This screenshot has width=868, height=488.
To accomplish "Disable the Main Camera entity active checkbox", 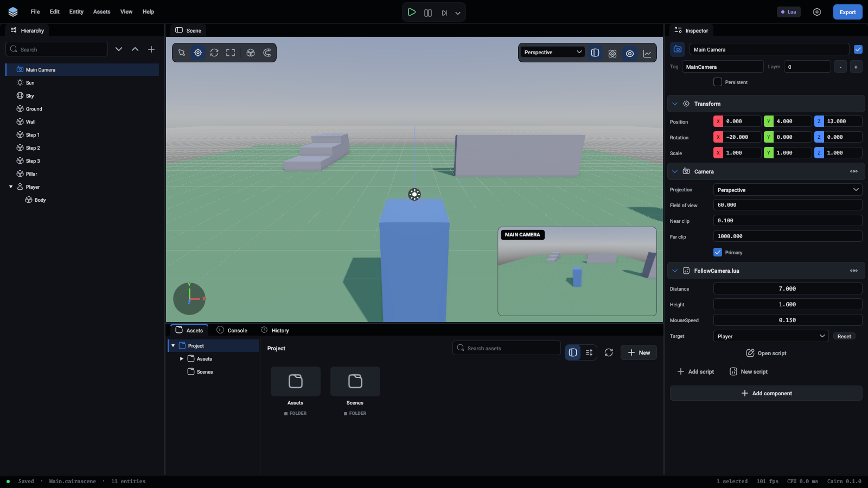I will point(858,49).
